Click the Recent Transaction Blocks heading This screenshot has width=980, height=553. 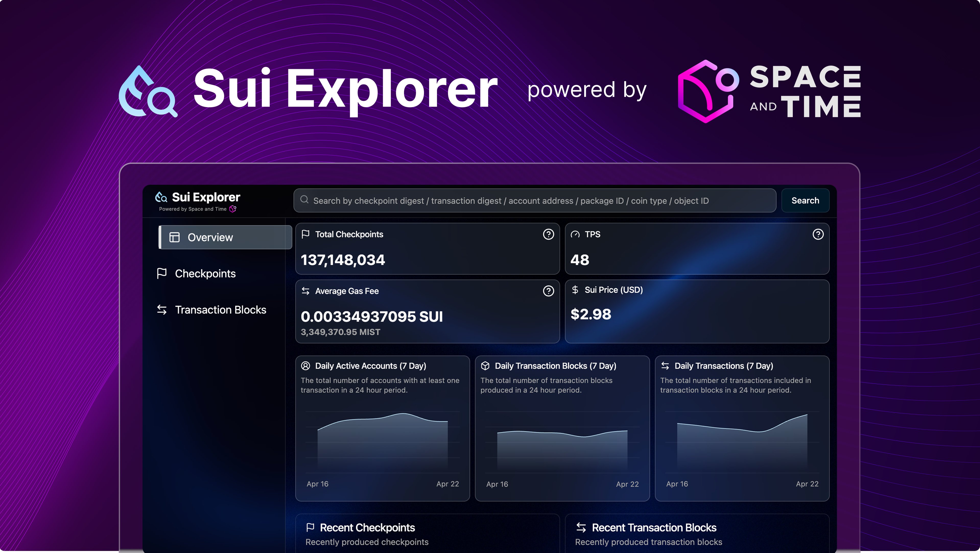click(x=654, y=527)
